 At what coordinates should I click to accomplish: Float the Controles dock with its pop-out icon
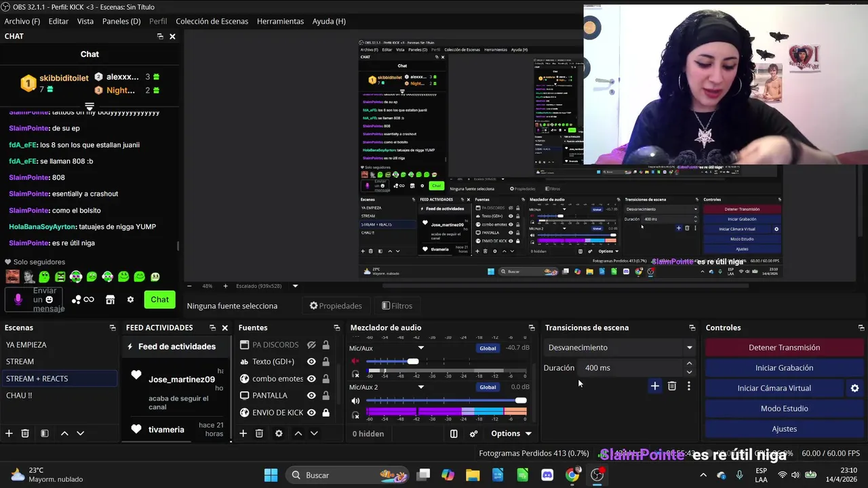[x=861, y=327]
